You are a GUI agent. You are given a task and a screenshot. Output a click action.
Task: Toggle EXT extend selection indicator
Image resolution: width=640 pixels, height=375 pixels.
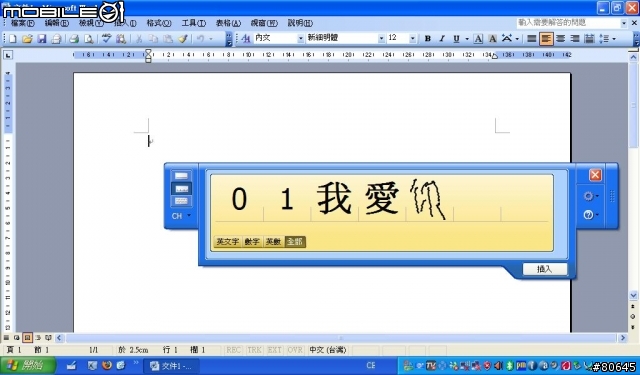(274, 350)
